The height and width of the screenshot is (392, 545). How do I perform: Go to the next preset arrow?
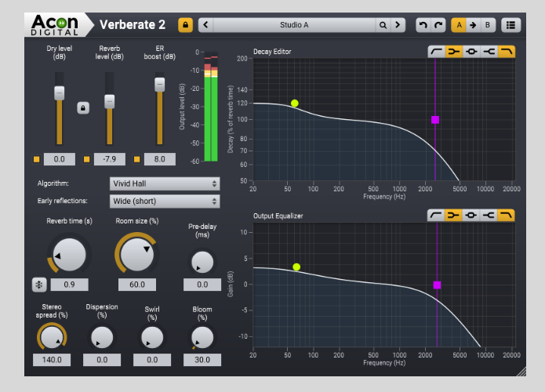[398, 25]
